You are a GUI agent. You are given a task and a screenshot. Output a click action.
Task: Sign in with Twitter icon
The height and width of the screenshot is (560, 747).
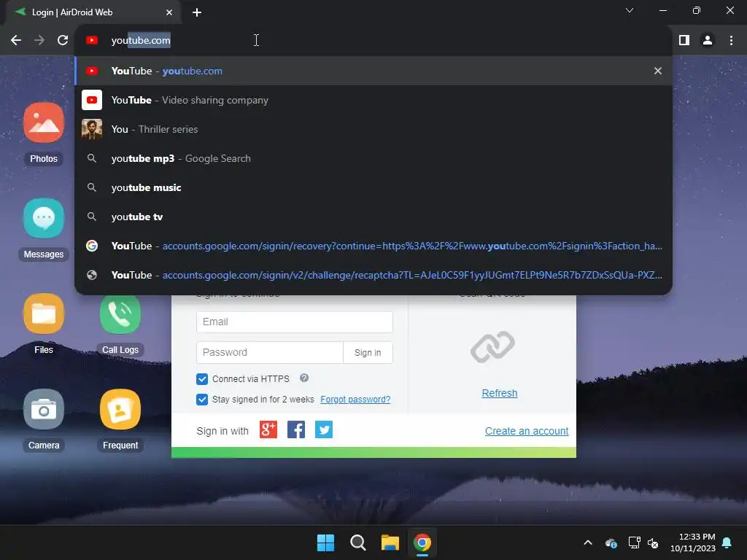click(324, 429)
